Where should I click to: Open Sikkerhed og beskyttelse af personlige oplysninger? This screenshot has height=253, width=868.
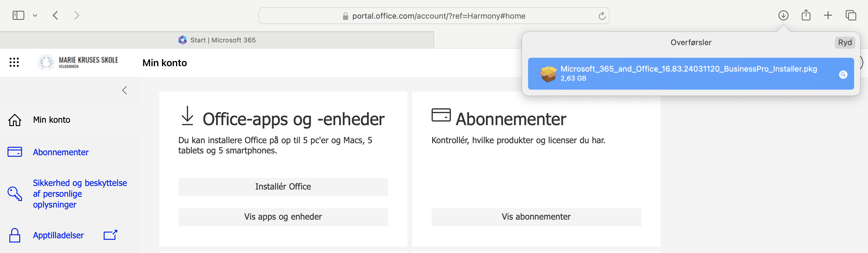(x=80, y=194)
